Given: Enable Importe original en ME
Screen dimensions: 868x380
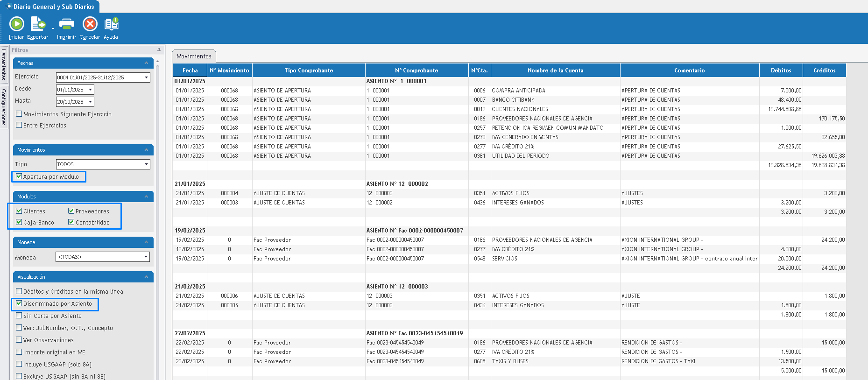Looking at the screenshot, I should (19, 352).
